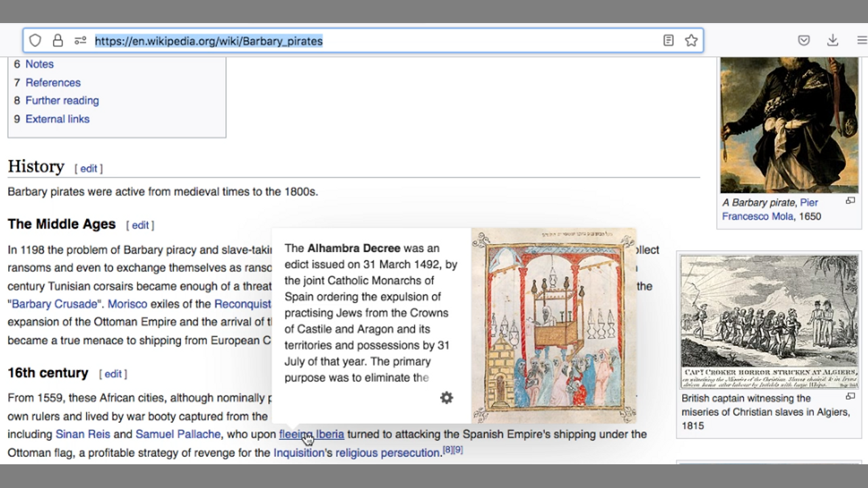Screen dimensions: 868x488
Task: Edit the 16th century section
Action: [x=113, y=373]
